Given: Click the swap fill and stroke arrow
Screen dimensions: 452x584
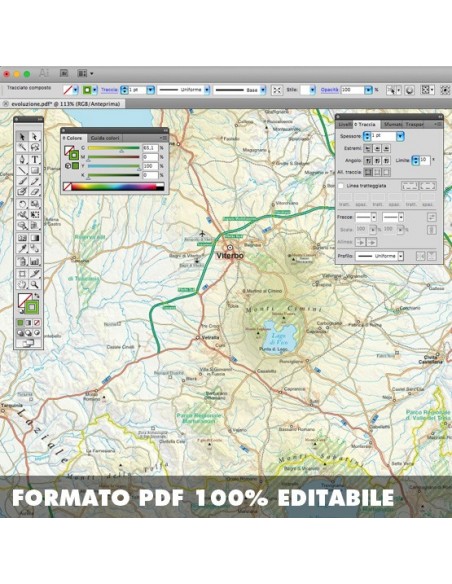Looking at the screenshot, I should point(36,296).
